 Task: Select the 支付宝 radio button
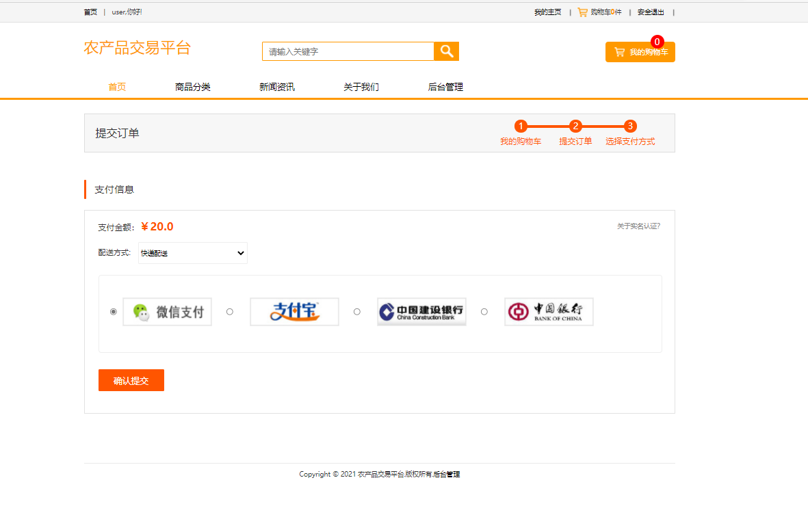click(x=230, y=312)
